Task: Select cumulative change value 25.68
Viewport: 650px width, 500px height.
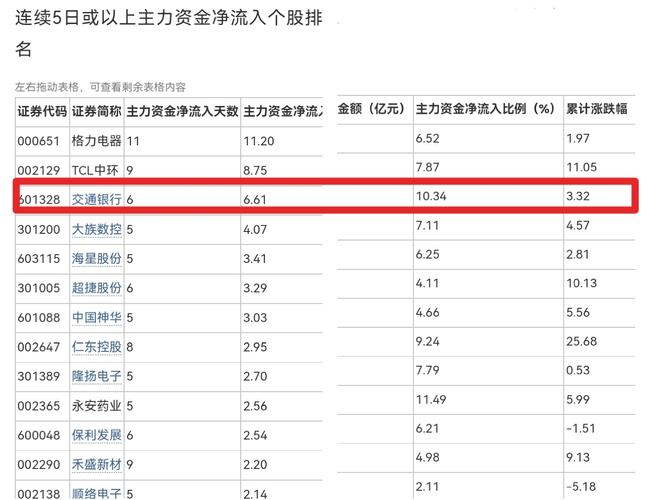Action: [582, 342]
